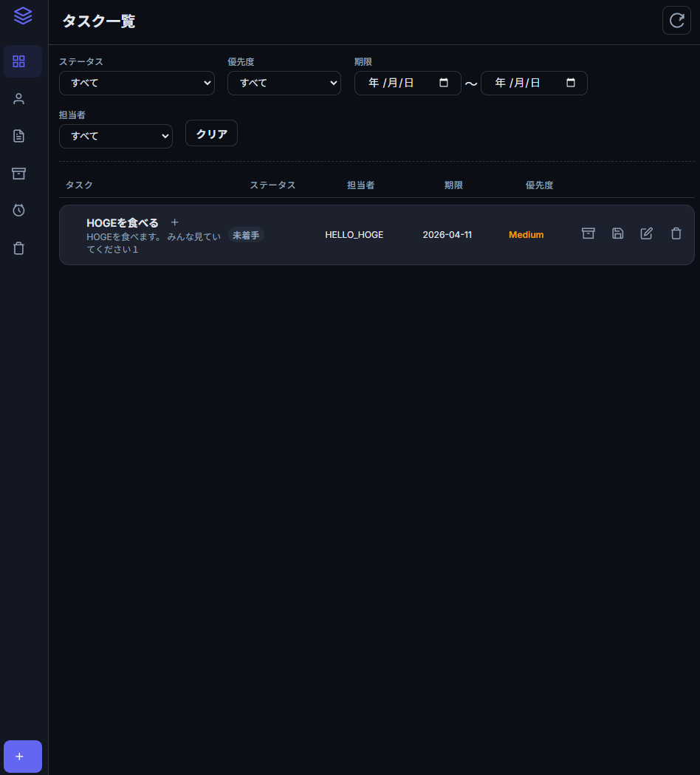Click the due date 2026-04-11
The height and width of the screenshot is (775, 700).
pos(447,235)
